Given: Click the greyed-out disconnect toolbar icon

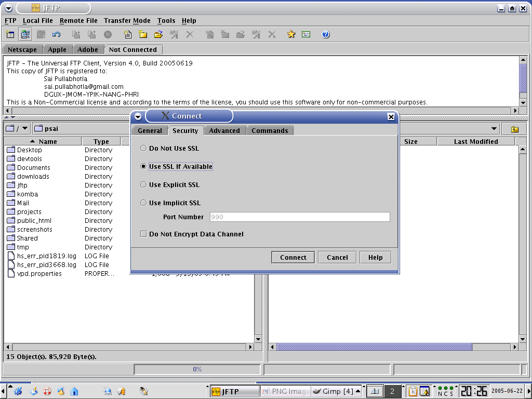Looking at the screenshot, I should (41, 34).
